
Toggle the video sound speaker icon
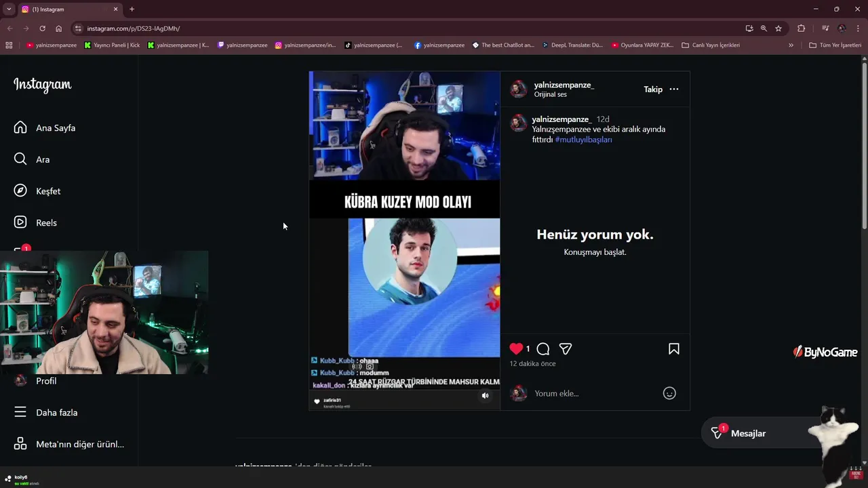pyautogui.click(x=485, y=396)
